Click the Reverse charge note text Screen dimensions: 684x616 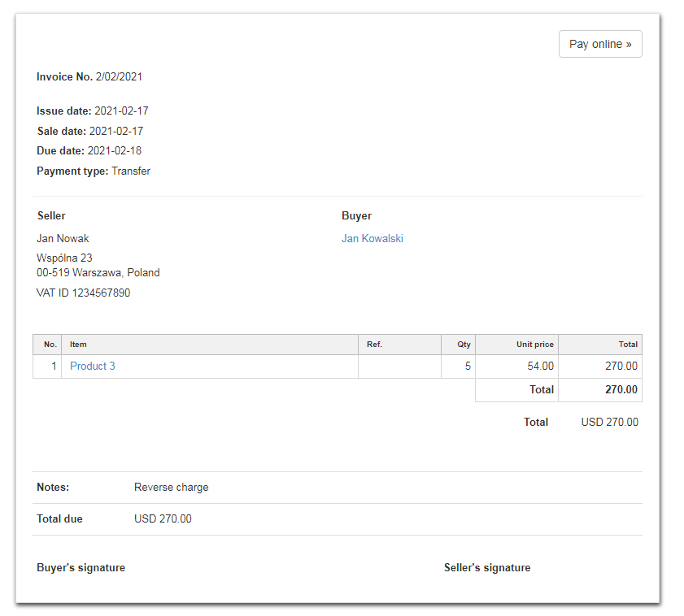(171, 488)
